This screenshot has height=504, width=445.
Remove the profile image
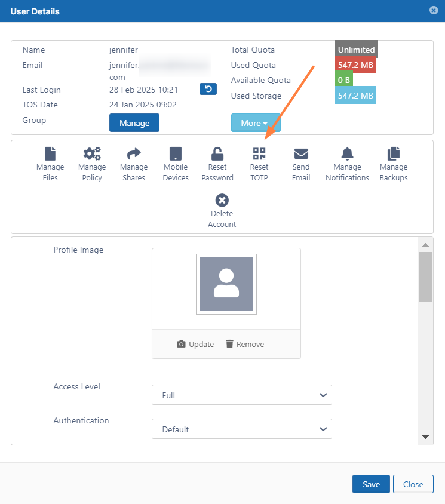(244, 344)
